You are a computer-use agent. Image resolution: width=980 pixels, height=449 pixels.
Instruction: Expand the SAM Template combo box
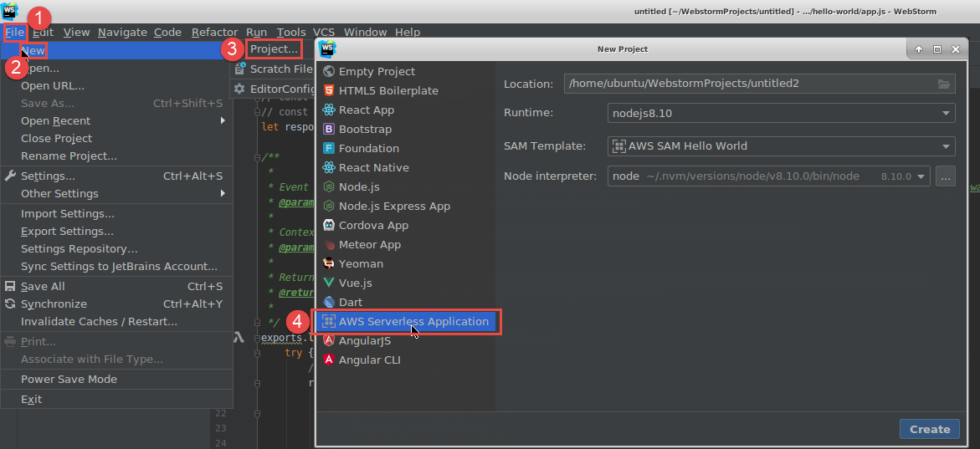click(780, 146)
